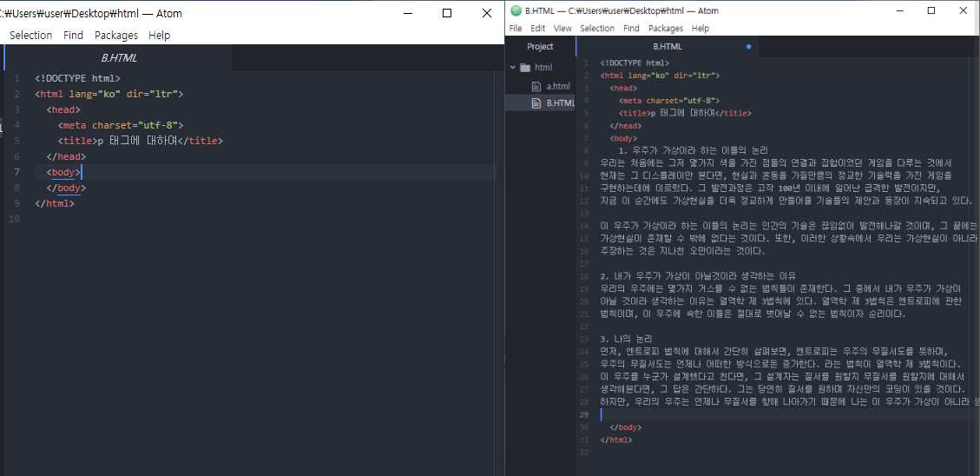Click Atom app icon in right window title bar

click(x=516, y=10)
